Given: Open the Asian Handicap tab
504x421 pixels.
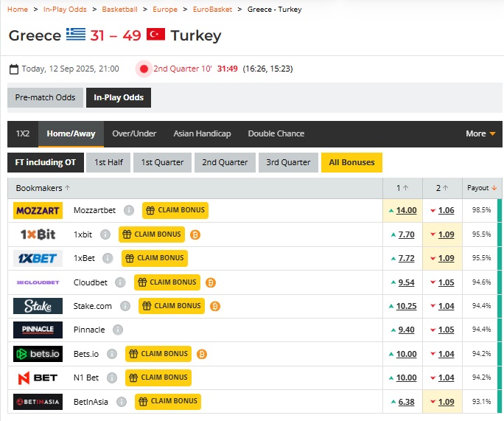Looking at the screenshot, I should coord(202,133).
